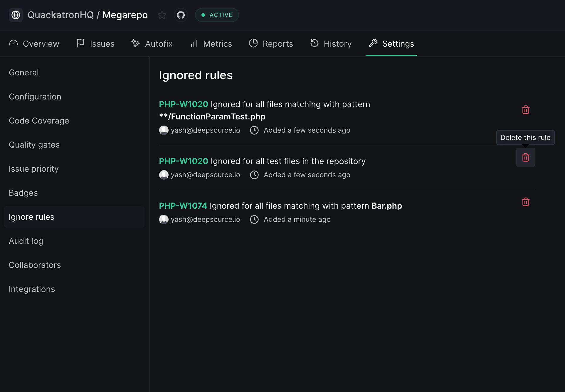
Task: Delete the FunctionParamTest.php ignore rule
Action: [x=525, y=110]
